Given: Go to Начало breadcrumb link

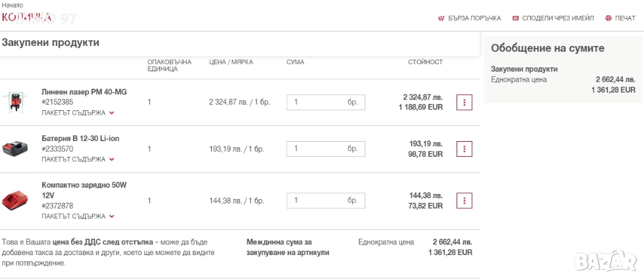Looking at the screenshot, I should (x=13, y=5).
